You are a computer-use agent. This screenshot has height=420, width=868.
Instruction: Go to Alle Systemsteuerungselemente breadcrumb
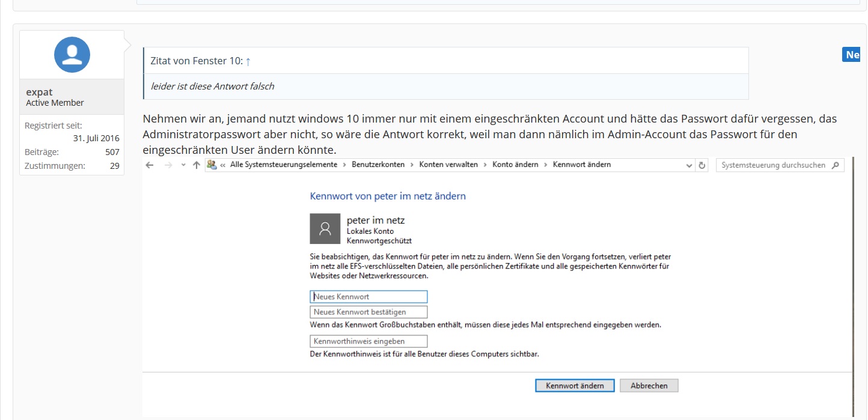pyautogui.click(x=283, y=165)
